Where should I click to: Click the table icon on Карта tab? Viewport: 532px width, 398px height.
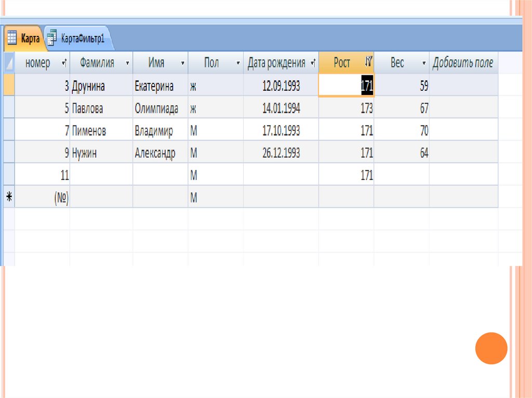pyautogui.click(x=12, y=38)
